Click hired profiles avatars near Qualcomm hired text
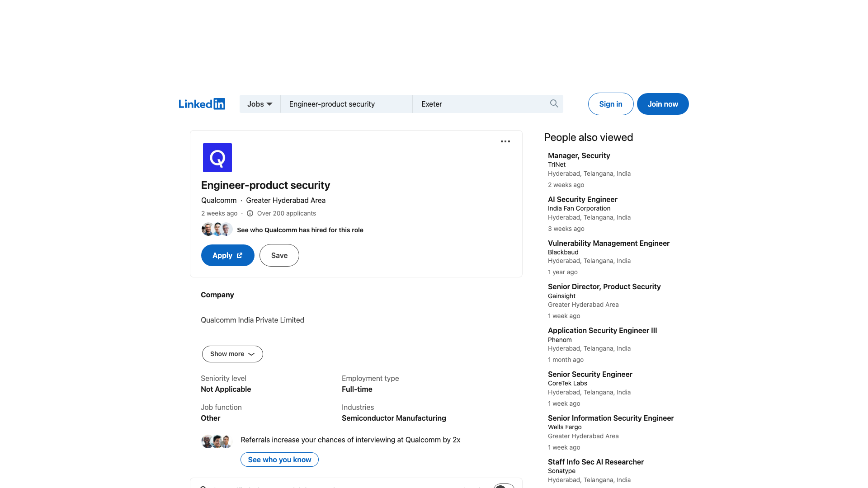The width and height of the screenshot is (868, 488). click(x=217, y=230)
